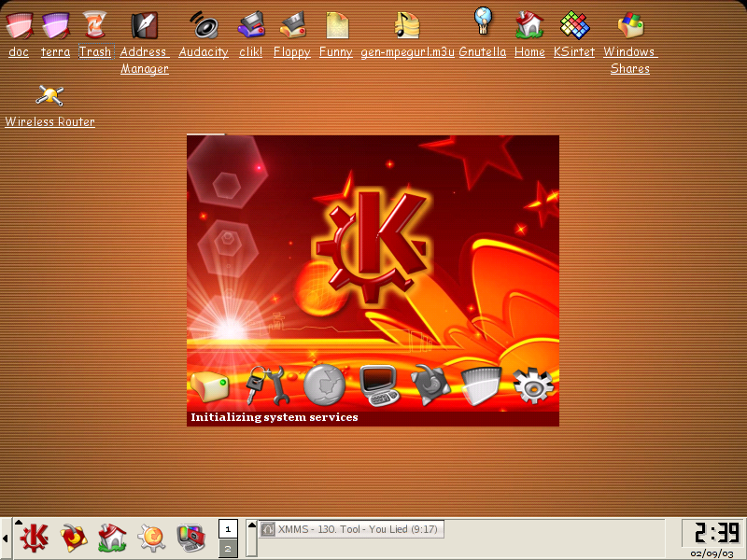Click the Gnutella label text
Image resolution: width=747 pixels, height=560 pixels.
point(483,52)
